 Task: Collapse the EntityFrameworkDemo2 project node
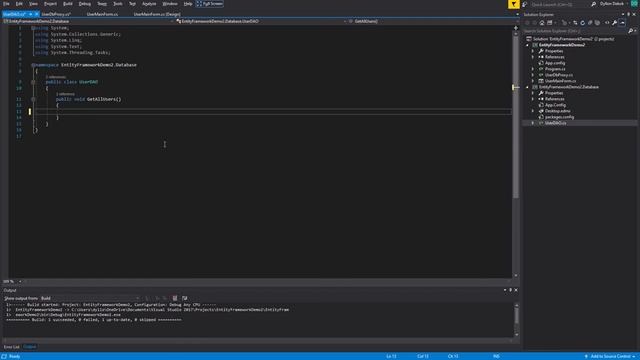(527, 45)
